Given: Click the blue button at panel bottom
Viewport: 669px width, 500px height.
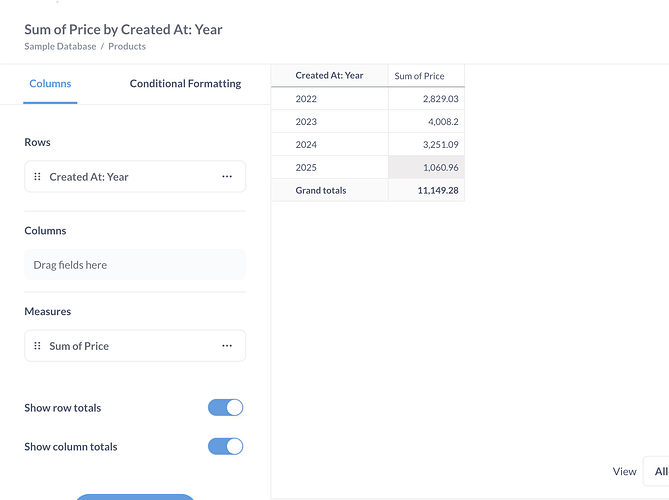Looking at the screenshot, I should 135,497.
